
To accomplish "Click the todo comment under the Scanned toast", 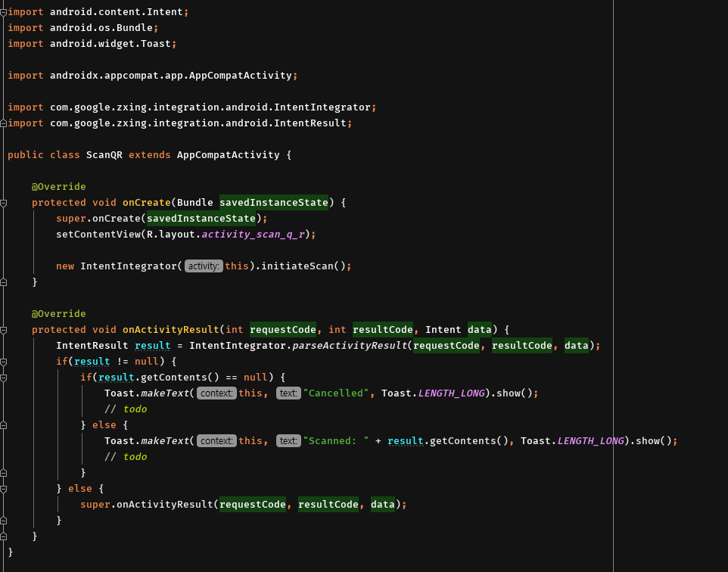I will (126, 457).
